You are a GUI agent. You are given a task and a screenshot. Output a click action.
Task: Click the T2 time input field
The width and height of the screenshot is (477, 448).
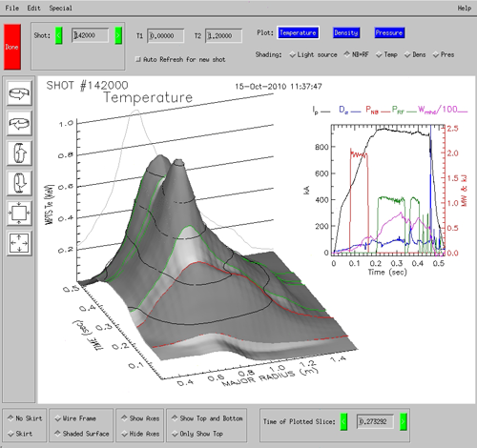pyautogui.click(x=223, y=35)
